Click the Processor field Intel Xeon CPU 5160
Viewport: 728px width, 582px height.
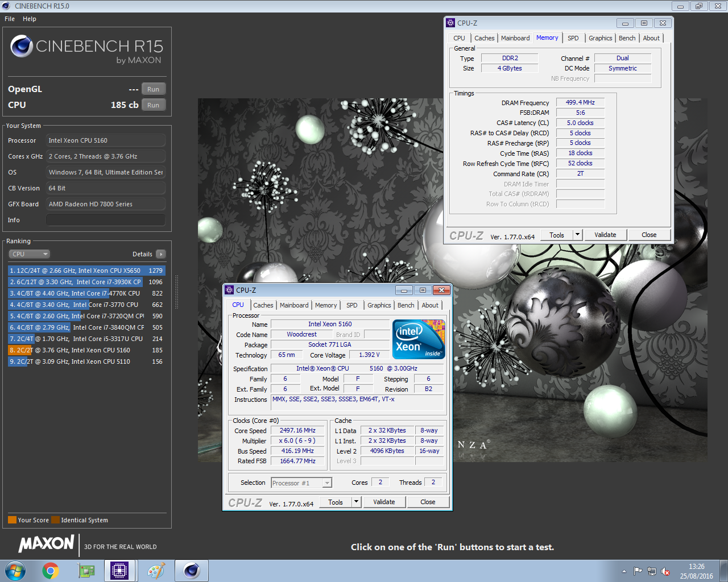(x=106, y=140)
